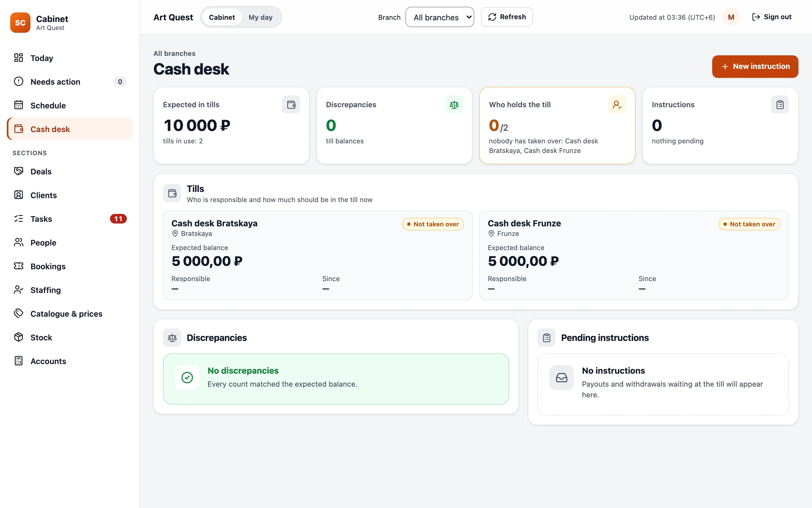
Task: Create a New instruction
Action: 755,67
